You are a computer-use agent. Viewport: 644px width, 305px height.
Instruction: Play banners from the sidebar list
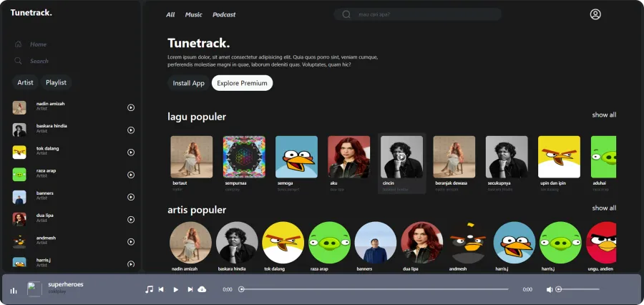[131, 198]
